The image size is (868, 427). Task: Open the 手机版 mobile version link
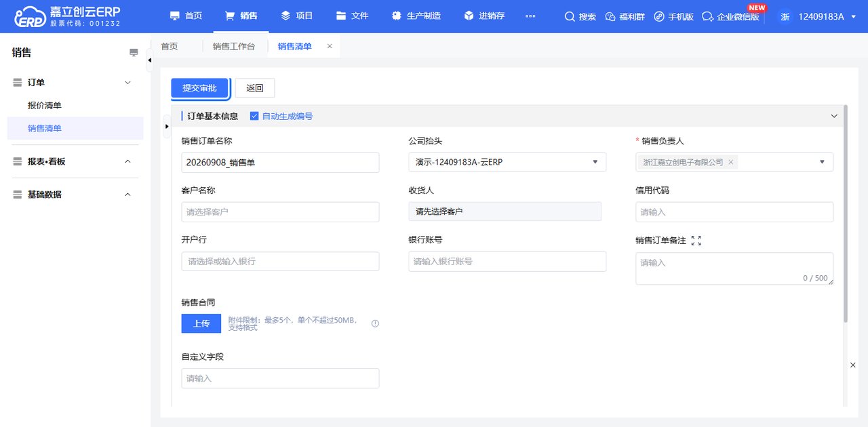tap(673, 16)
